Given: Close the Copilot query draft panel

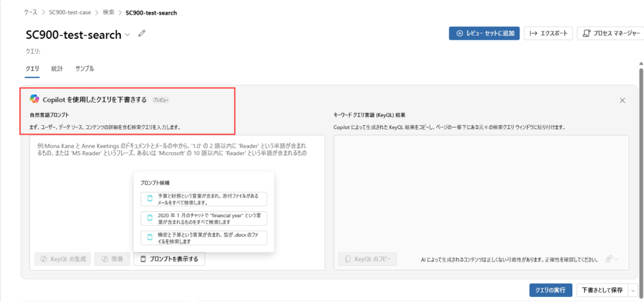Looking at the screenshot, I should point(622,100).
